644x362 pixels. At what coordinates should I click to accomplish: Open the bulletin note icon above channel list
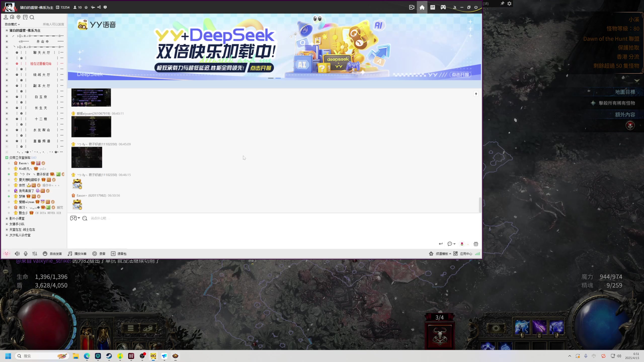click(25, 17)
